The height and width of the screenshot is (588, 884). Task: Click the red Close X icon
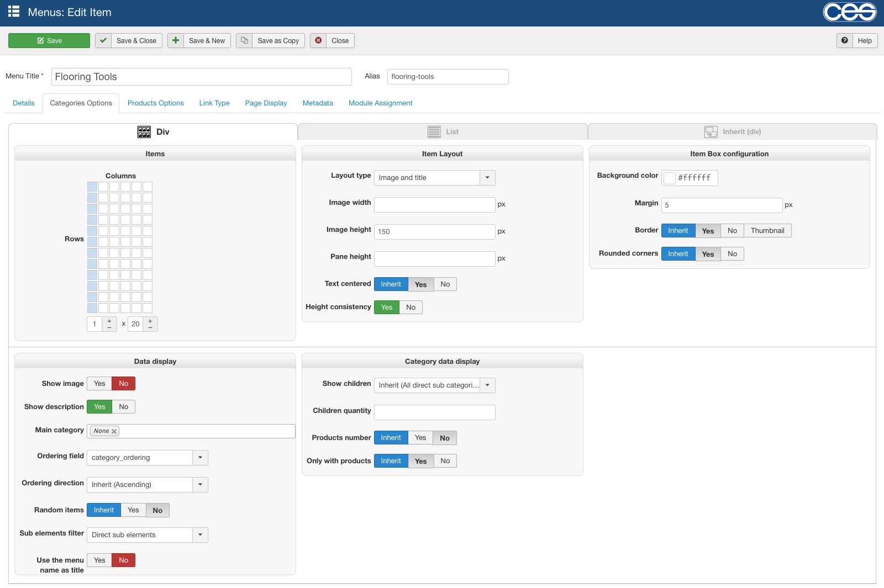(318, 40)
